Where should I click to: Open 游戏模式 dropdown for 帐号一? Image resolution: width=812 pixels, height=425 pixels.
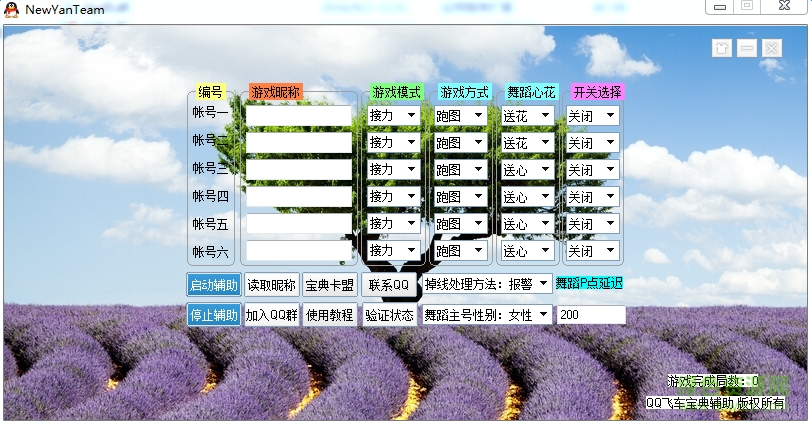(x=394, y=116)
